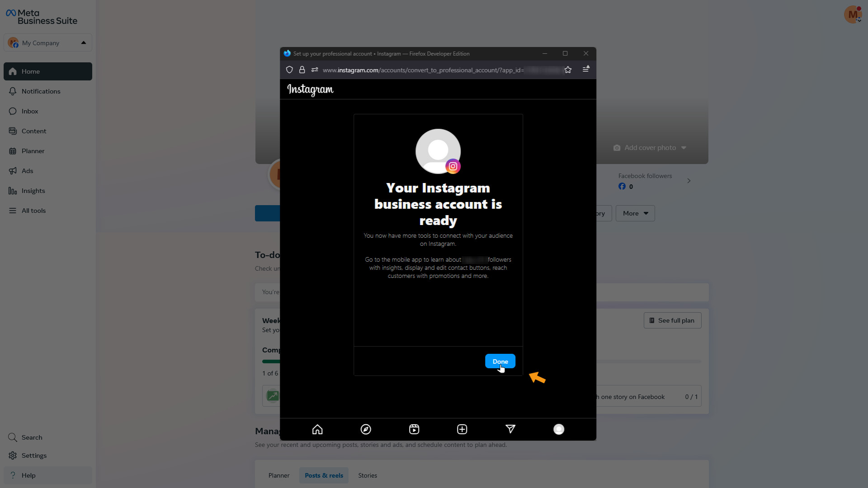Click the Instagram wordmark logo
The image size is (868, 488).
click(x=310, y=89)
